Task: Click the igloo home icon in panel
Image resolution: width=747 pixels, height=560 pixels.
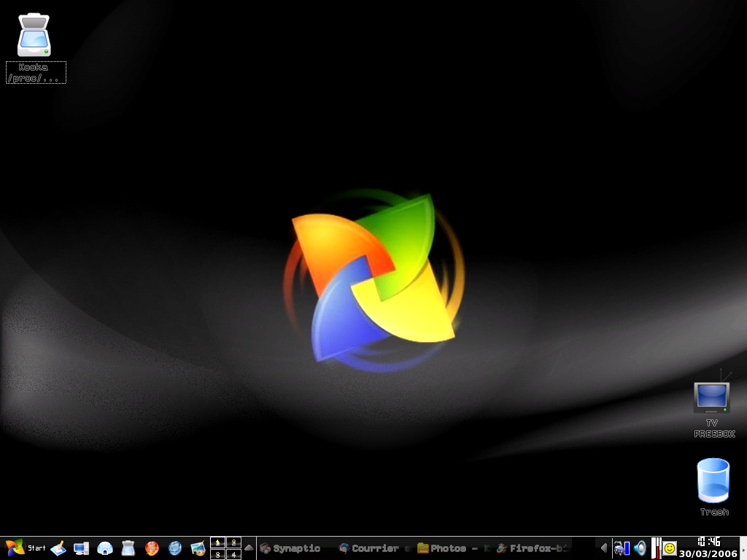Action: [x=105, y=548]
